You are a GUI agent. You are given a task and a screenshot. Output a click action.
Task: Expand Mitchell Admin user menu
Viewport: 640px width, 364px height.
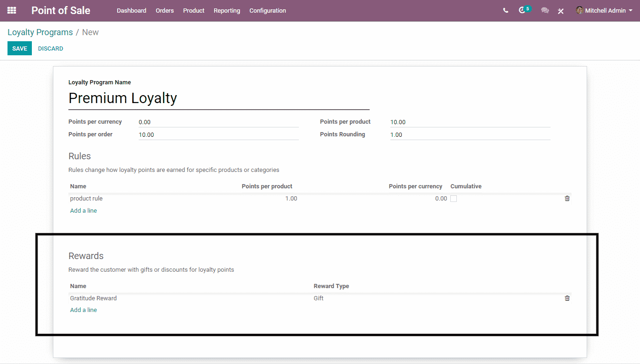tap(604, 10)
